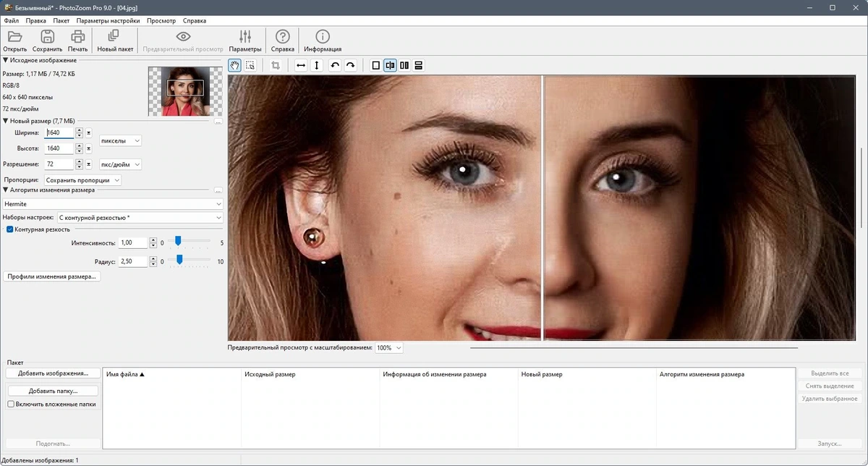868x466 pixels.
Task: Click the Интенсивность value field
Action: tap(133, 243)
